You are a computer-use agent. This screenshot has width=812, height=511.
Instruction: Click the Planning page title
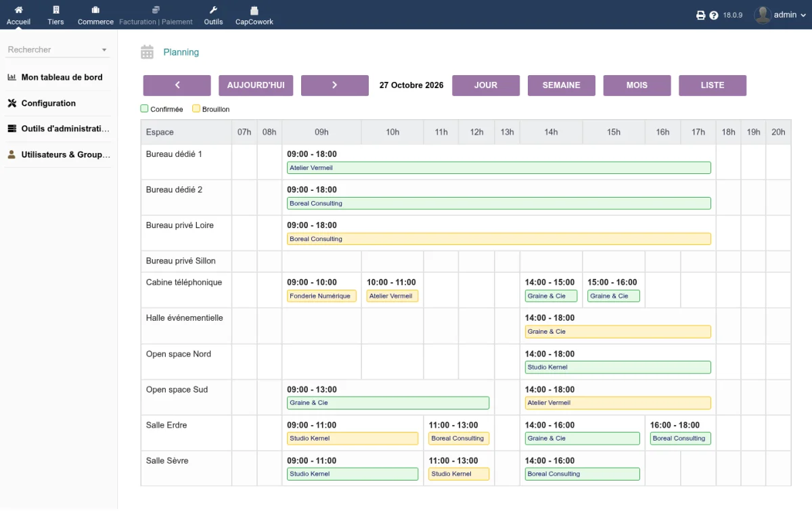coord(181,52)
